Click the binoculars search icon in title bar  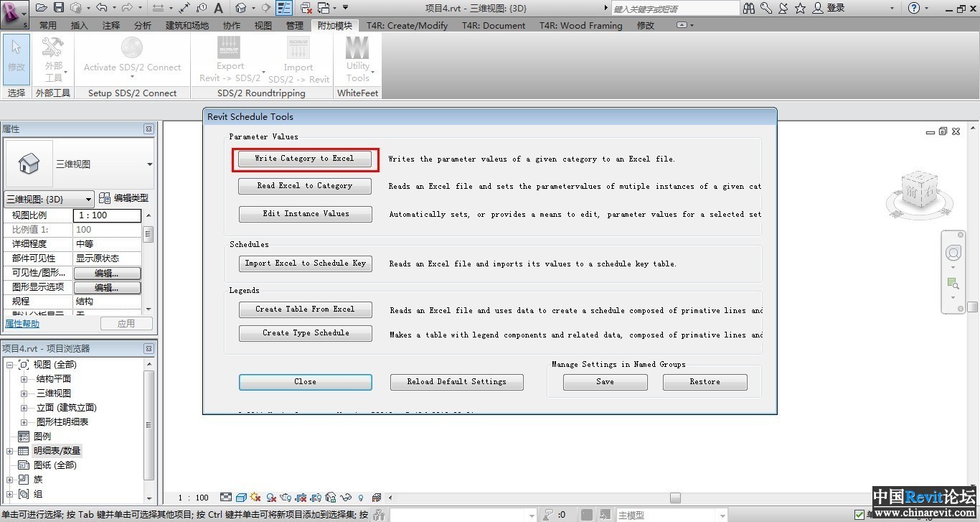coord(749,8)
